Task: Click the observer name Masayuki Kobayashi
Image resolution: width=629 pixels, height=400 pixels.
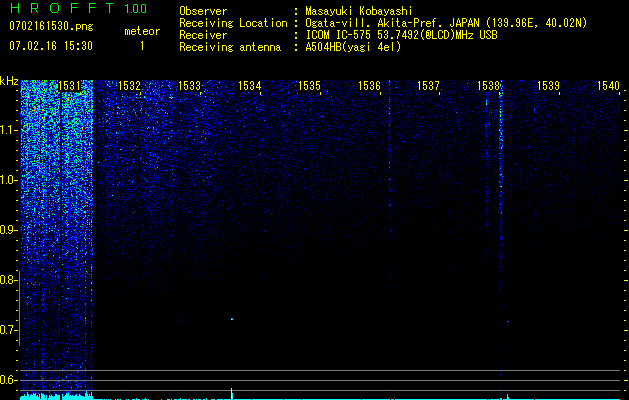Action: (x=359, y=11)
